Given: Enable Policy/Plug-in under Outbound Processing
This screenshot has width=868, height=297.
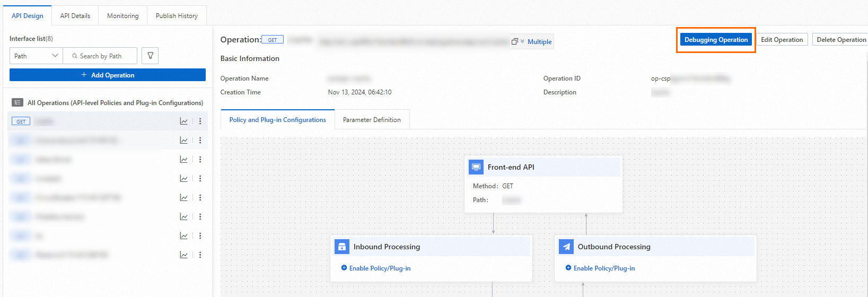Looking at the screenshot, I should click(600, 268).
